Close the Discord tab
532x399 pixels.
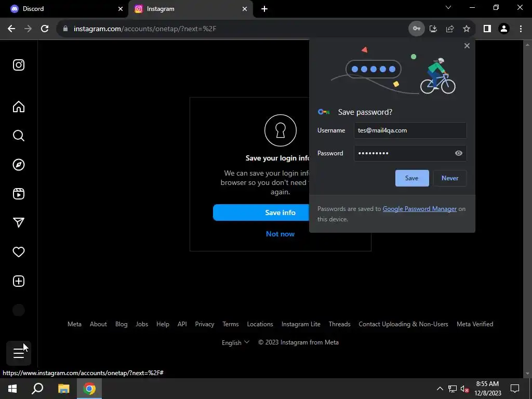click(x=121, y=9)
